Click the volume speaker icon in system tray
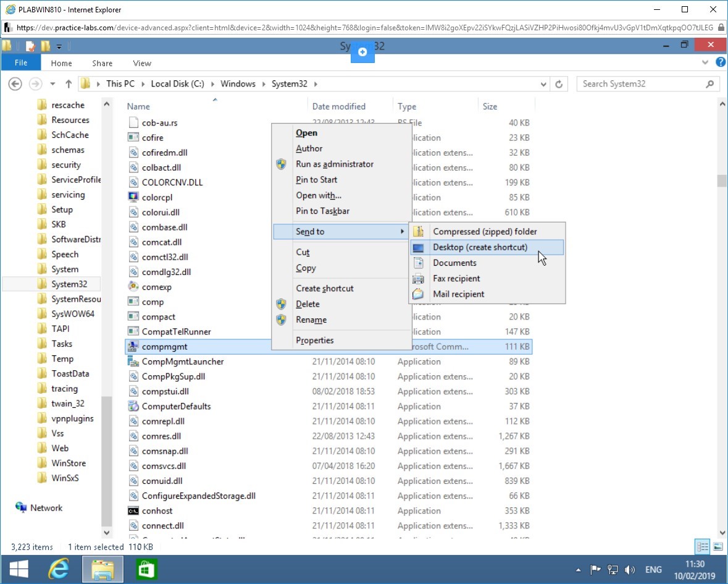This screenshot has height=584, width=728. click(x=630, y=570)
